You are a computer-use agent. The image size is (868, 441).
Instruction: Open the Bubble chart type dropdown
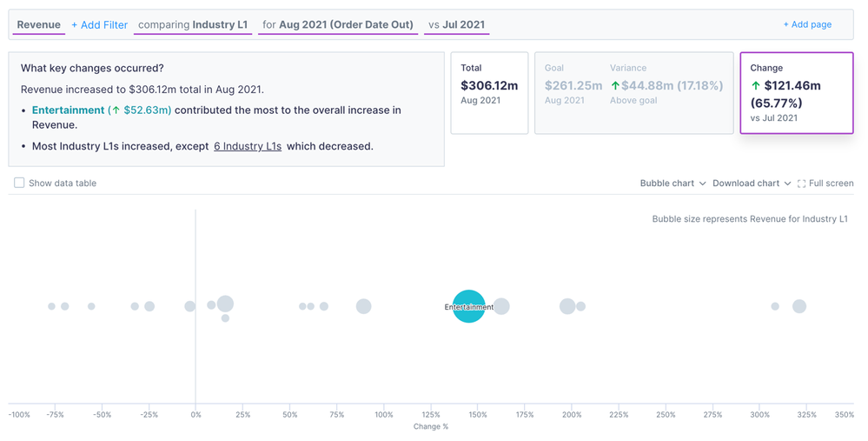pos(673,184)
